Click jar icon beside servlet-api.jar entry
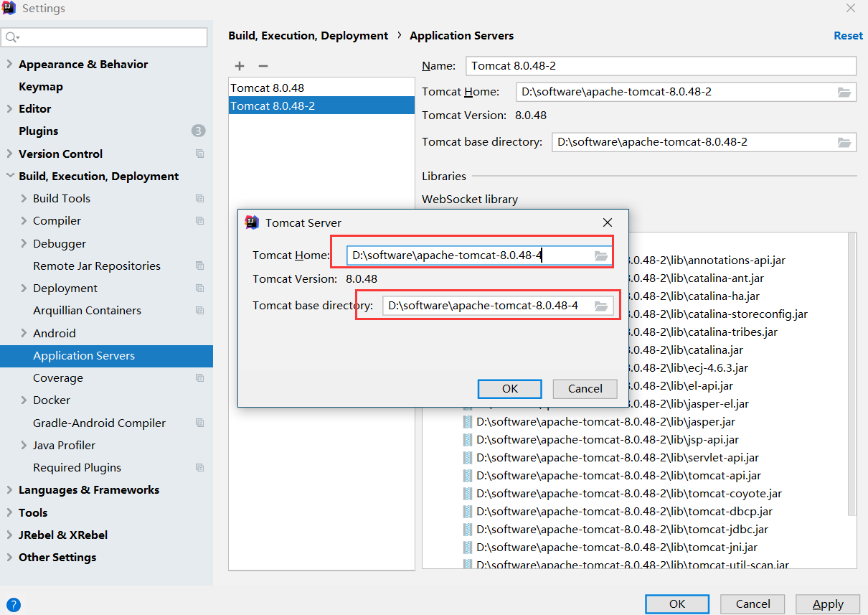868x615 pixels. (x=468, y=458)
